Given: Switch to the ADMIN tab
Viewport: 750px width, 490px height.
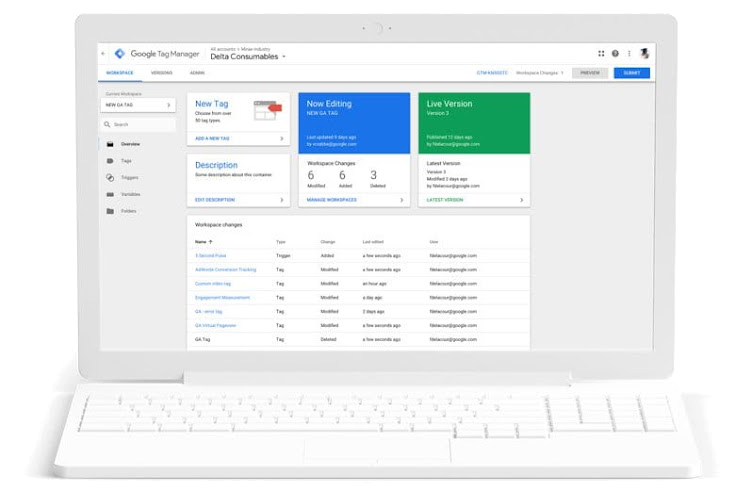Looking at the screenshot, I should 197,73.
